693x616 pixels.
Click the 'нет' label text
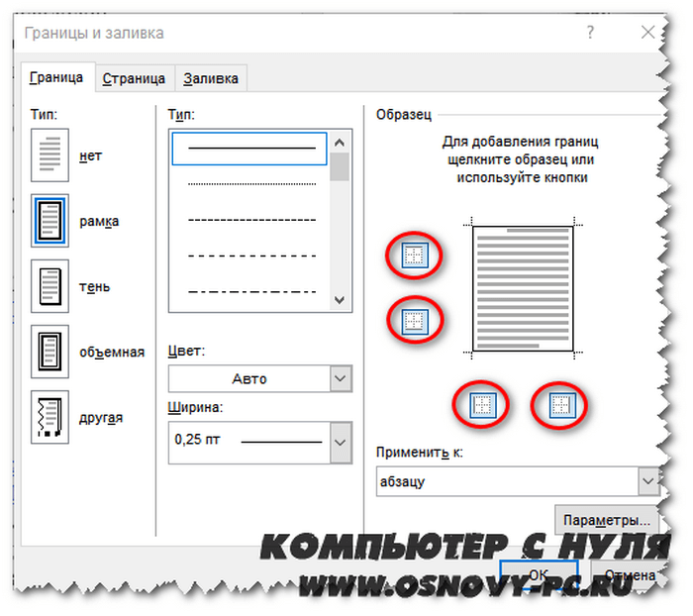[91, 156]
